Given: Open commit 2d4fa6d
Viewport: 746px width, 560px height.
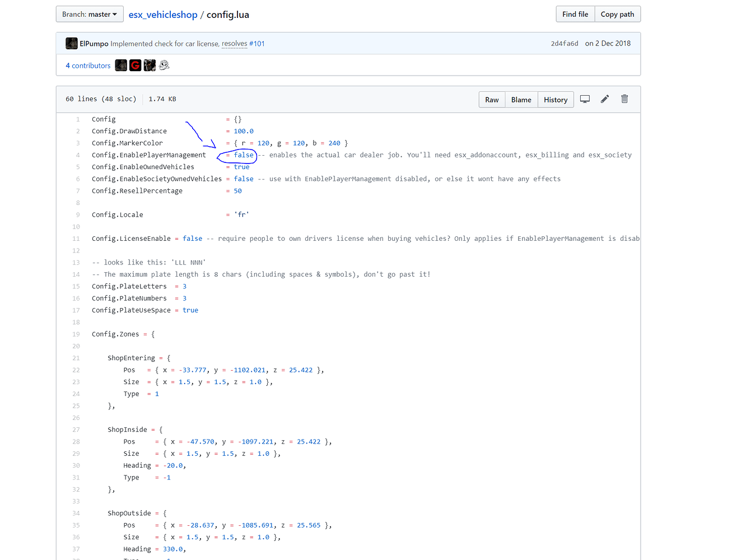Looking at the screenshot, I should point(565,43).
